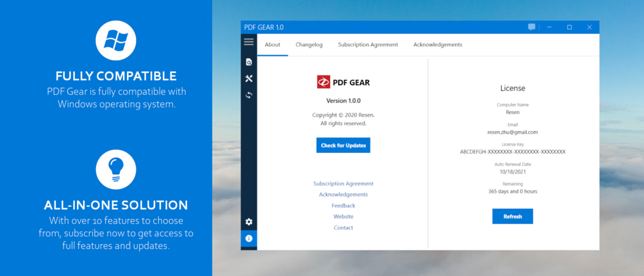This screenshot has height=276, width=644.
Task: Open settings gear in PDF Gear sidebar
Action: coord(249,222)
